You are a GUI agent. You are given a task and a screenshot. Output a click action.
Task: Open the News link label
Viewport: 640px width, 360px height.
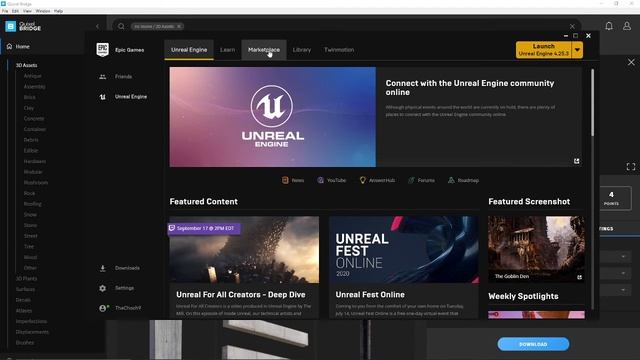point(298,180)
